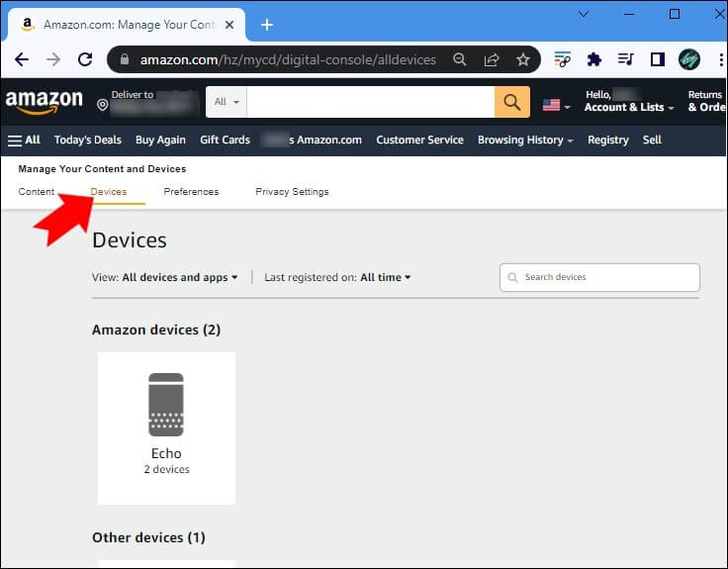Open the media controls music icon

point(626,59)
